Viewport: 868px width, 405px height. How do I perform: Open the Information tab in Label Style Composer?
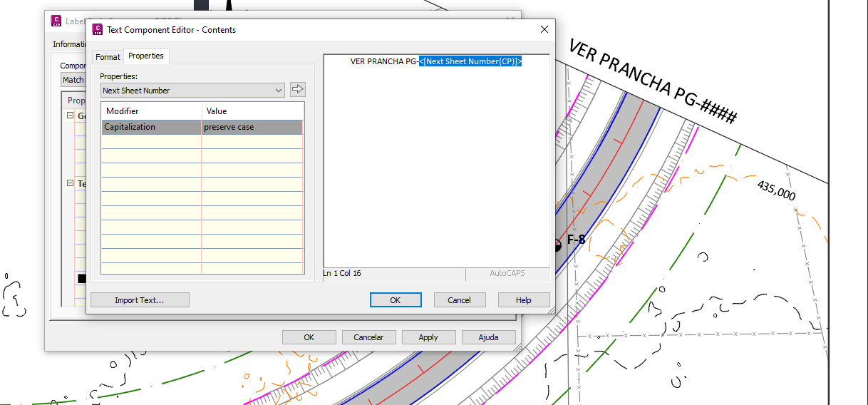(x=70, y=44)
